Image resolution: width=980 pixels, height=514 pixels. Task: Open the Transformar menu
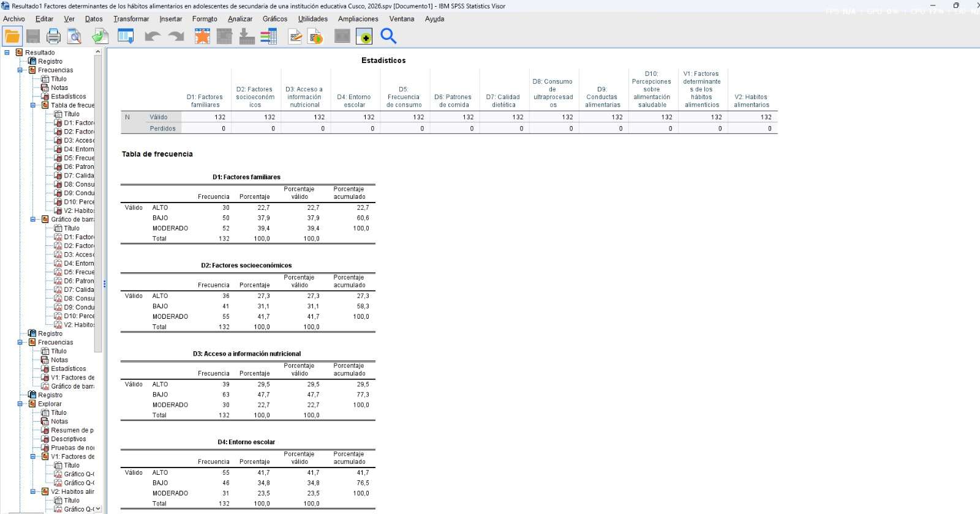pos(131,19)
